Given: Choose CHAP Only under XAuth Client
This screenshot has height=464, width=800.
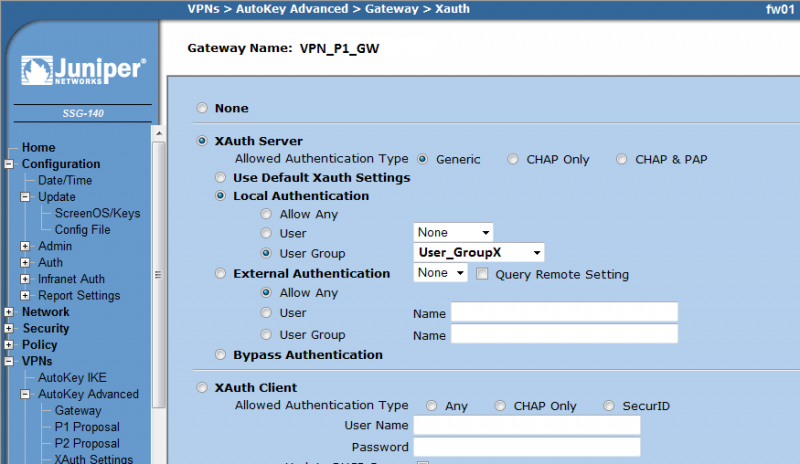Looking at the screenshot, I should coord(500,406).
